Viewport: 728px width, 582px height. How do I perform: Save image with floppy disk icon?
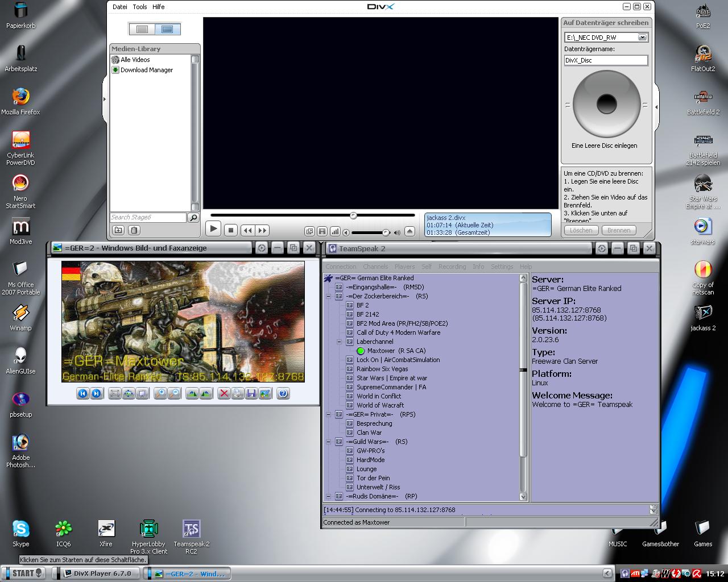tap(251, 393)
